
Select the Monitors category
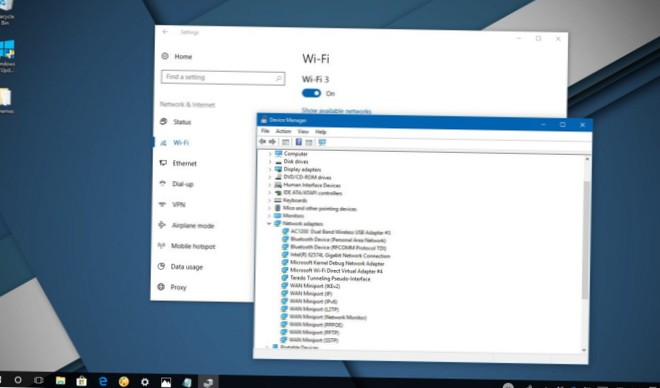click(293, 215)
